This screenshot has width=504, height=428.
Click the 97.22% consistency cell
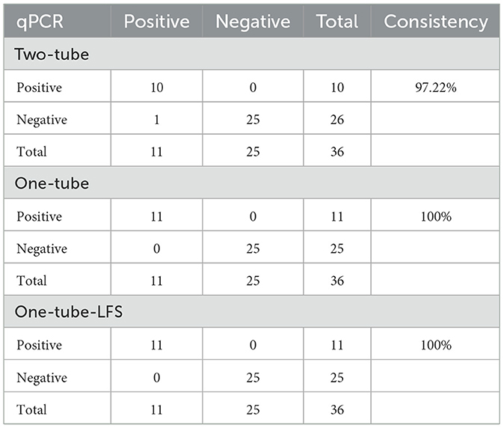tap(435, 88)
